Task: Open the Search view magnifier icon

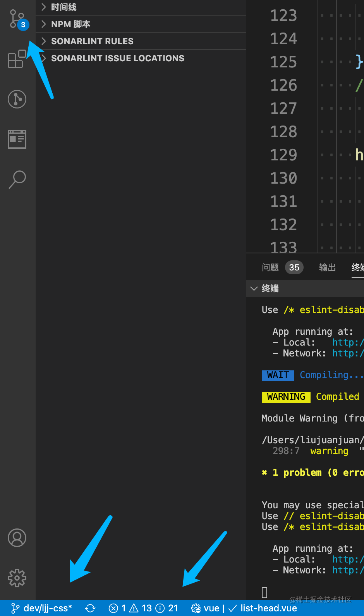Action: (17, 179)
